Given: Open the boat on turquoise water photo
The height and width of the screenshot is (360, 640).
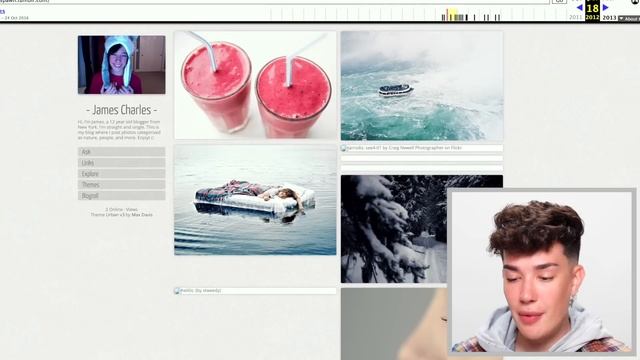Looking at the screenshot, I should [x=422, y=86].
